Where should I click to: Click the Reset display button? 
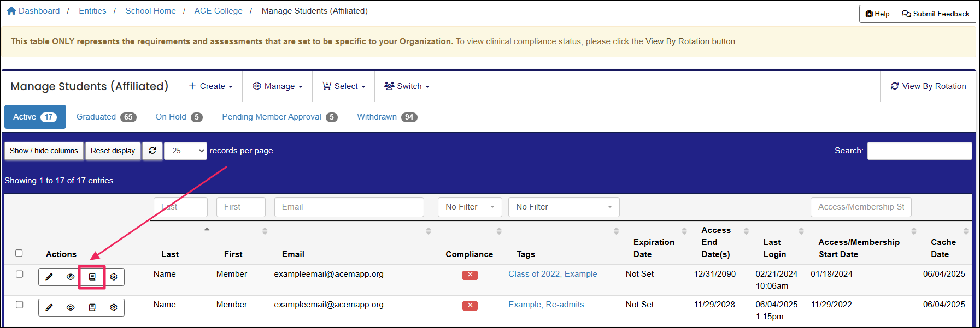click(113, 151)
